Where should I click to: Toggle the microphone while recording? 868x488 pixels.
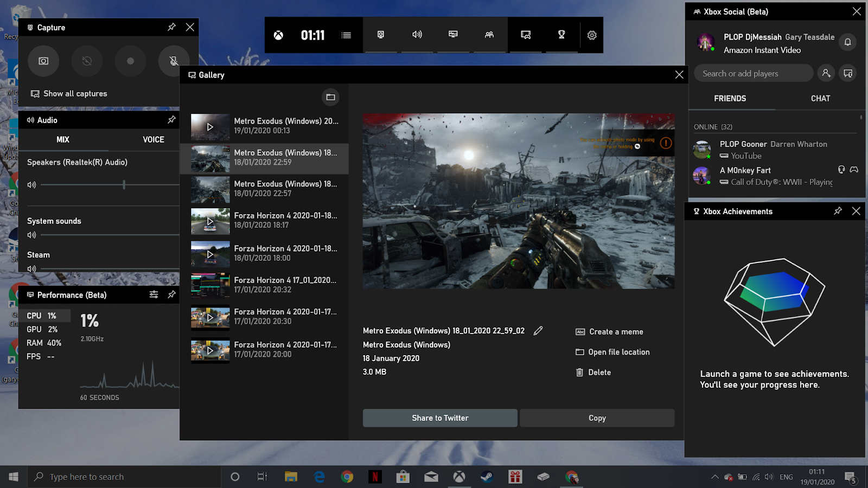(174, 61)
